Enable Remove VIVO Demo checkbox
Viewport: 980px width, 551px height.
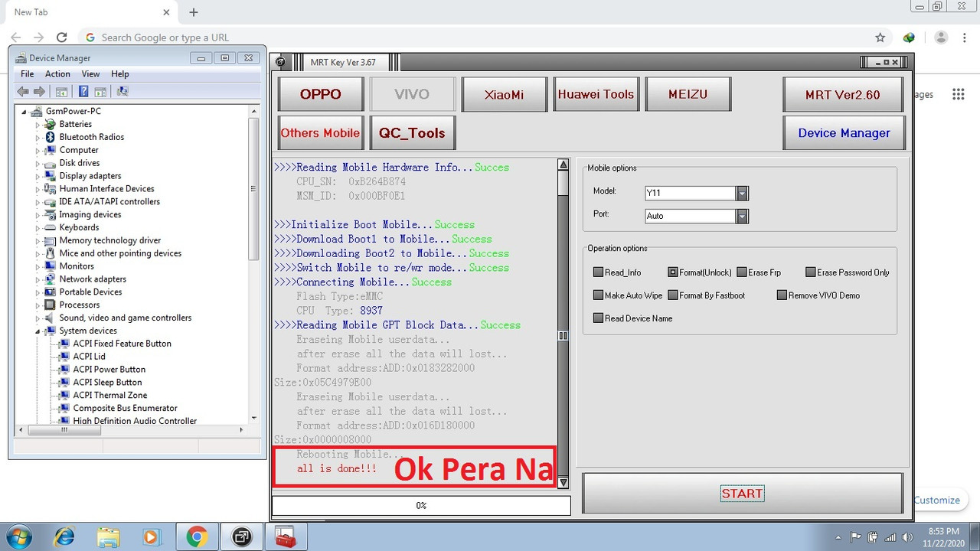[x=782, y=295]
